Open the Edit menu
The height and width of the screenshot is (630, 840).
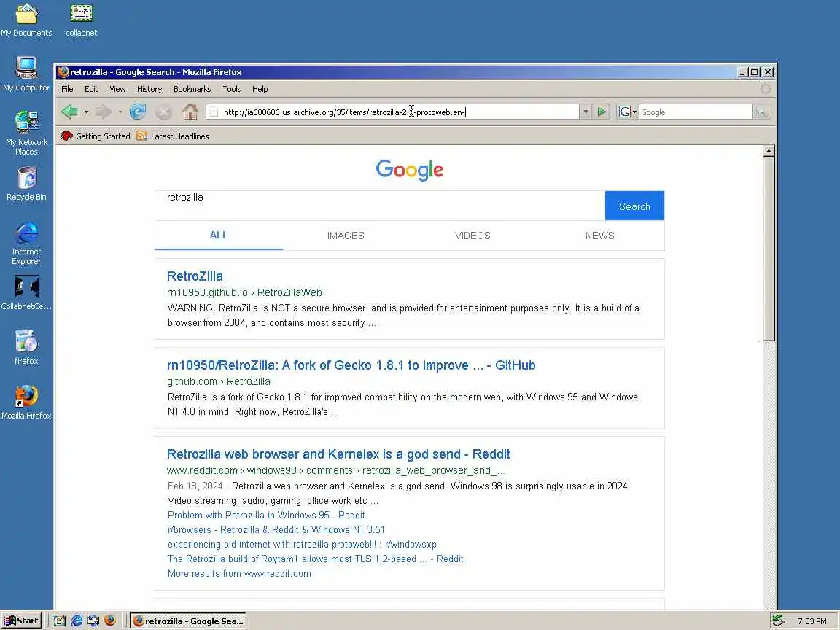click(91, 89)
